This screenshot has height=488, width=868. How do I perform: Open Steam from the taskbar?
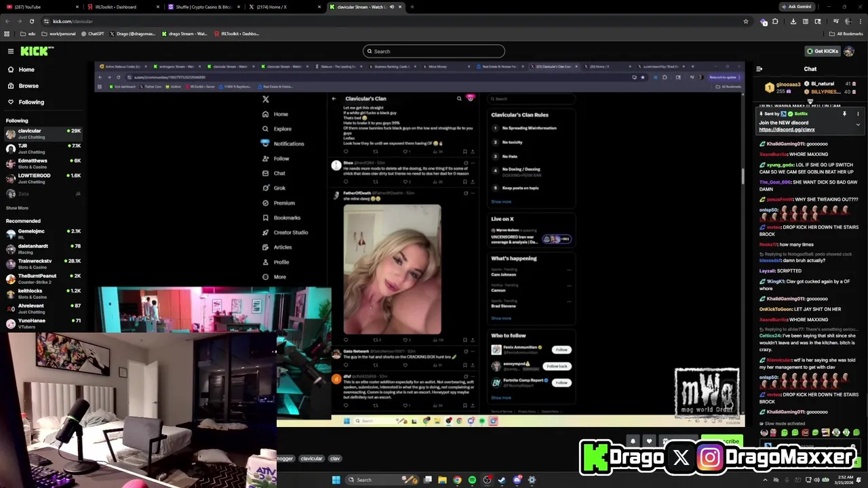502,480
